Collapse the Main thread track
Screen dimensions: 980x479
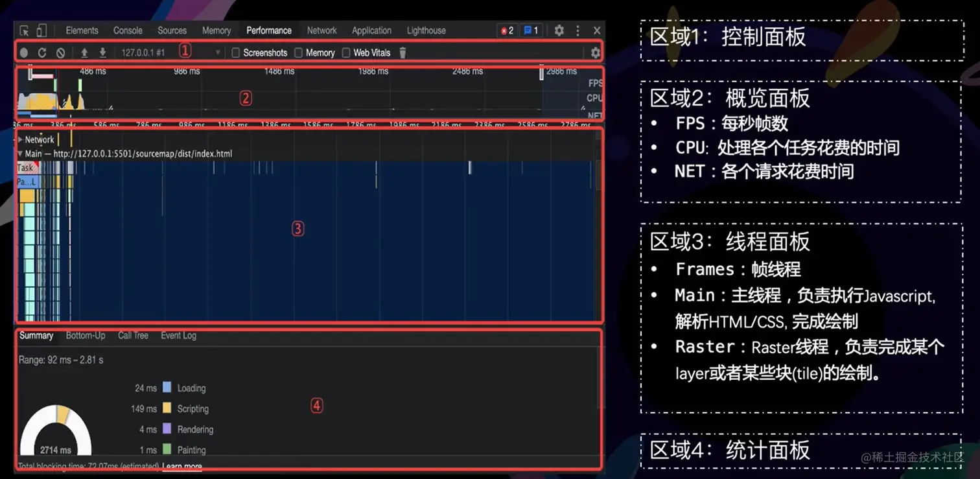click(20, 154)
